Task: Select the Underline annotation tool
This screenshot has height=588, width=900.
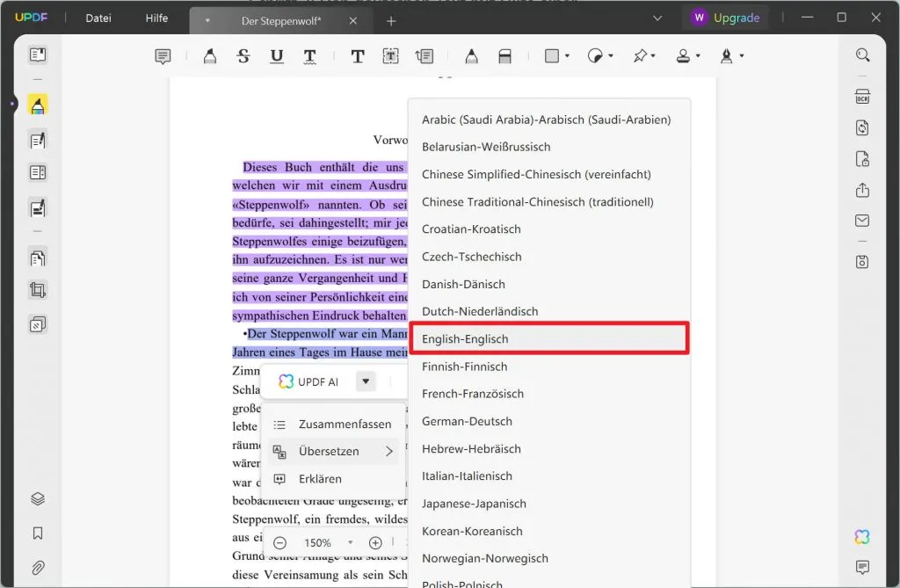Action: [x=276, y=55]
